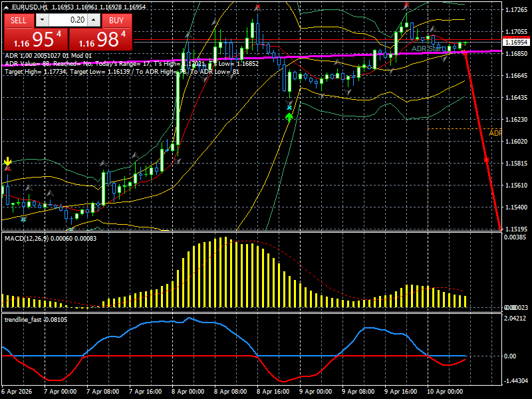
Task: Click the red star marker near the upper-right
Action: (406, 5)
